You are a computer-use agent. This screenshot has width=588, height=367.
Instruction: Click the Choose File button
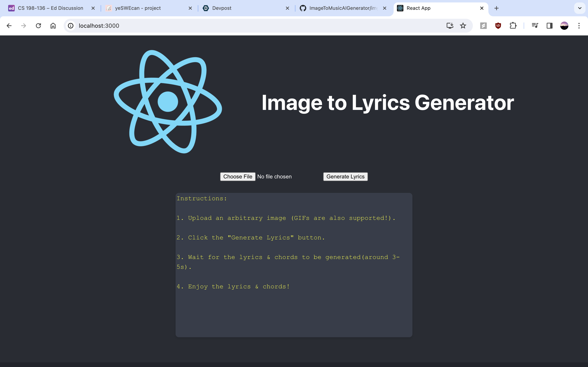pos(237,177)
